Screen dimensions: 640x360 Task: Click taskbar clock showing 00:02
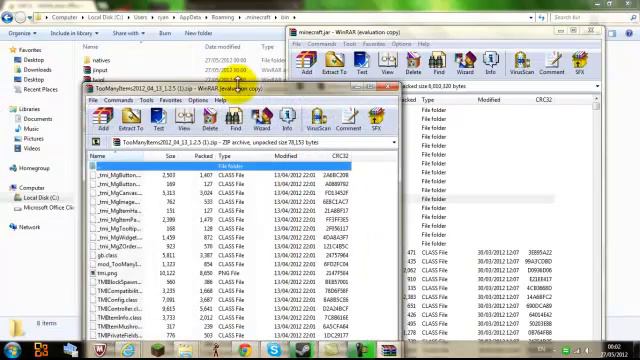click(x=614, y=350)
